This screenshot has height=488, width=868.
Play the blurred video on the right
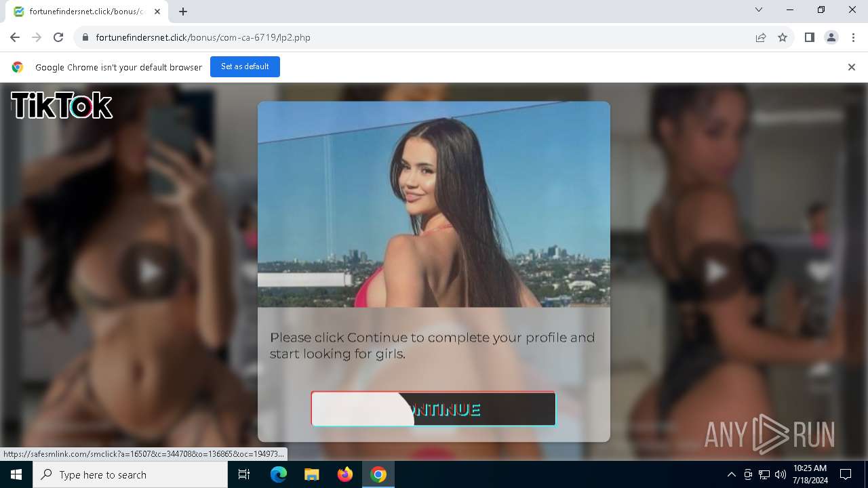pyautogui.click(x=717, y=272)
